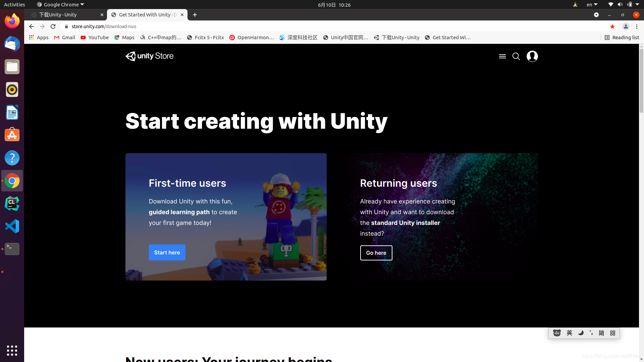Open the Chrome tab search dropdown circle
The height and width of the screenshot is (362, 644).
596,15
